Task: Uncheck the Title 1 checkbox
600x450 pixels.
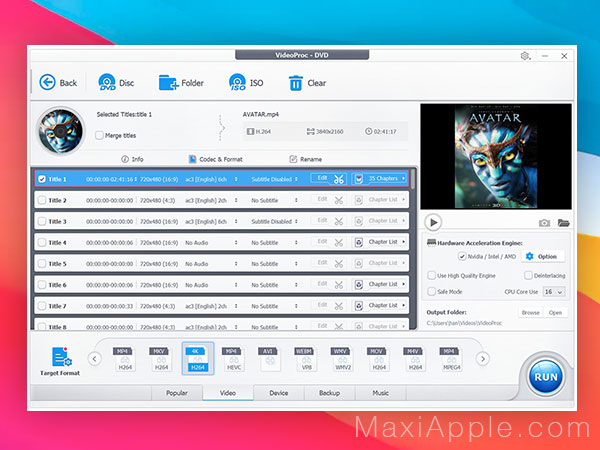Action: [x=42, y=179]
